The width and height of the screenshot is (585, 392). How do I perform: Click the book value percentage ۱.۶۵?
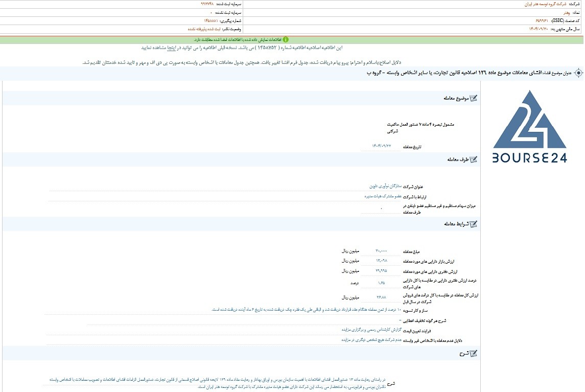[381, 283]
